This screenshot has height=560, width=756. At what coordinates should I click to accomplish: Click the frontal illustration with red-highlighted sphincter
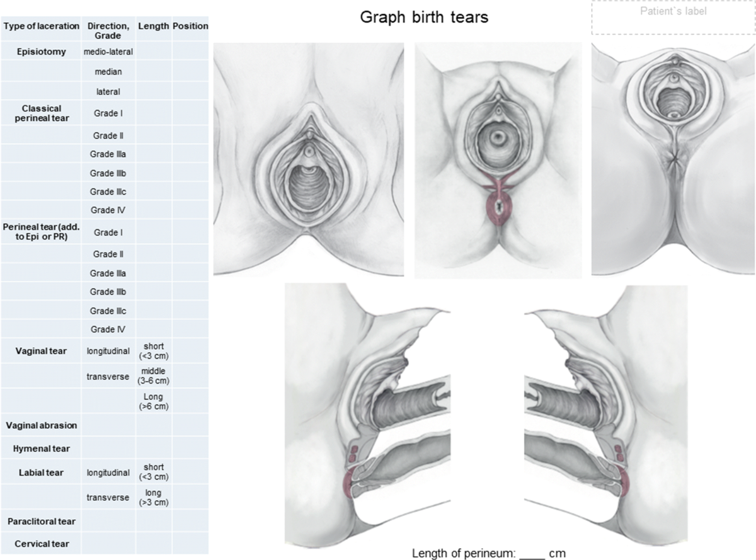498,160
